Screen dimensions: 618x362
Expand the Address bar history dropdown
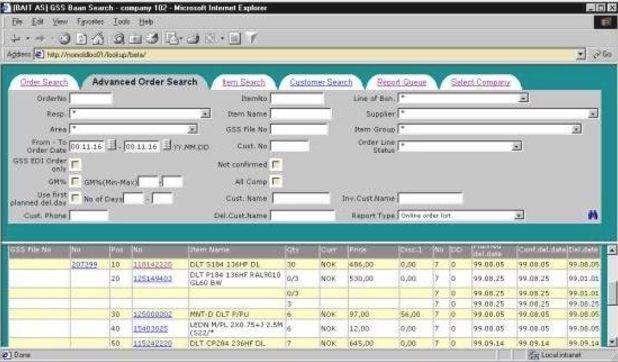tap(581, 54)
